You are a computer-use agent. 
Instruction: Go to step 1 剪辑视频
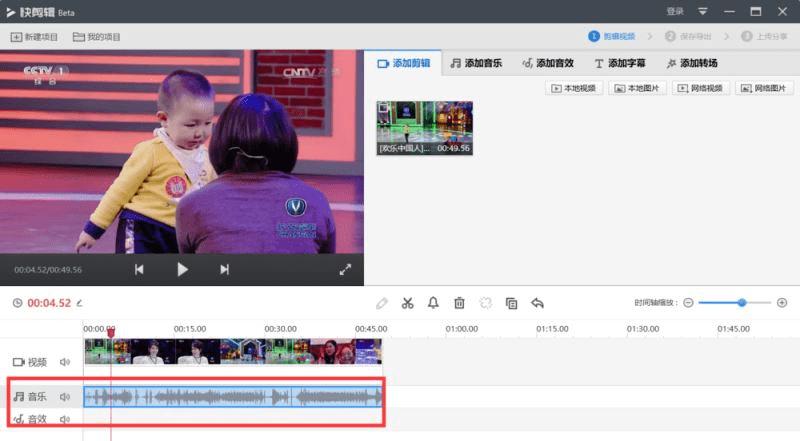tap(612, 36)
